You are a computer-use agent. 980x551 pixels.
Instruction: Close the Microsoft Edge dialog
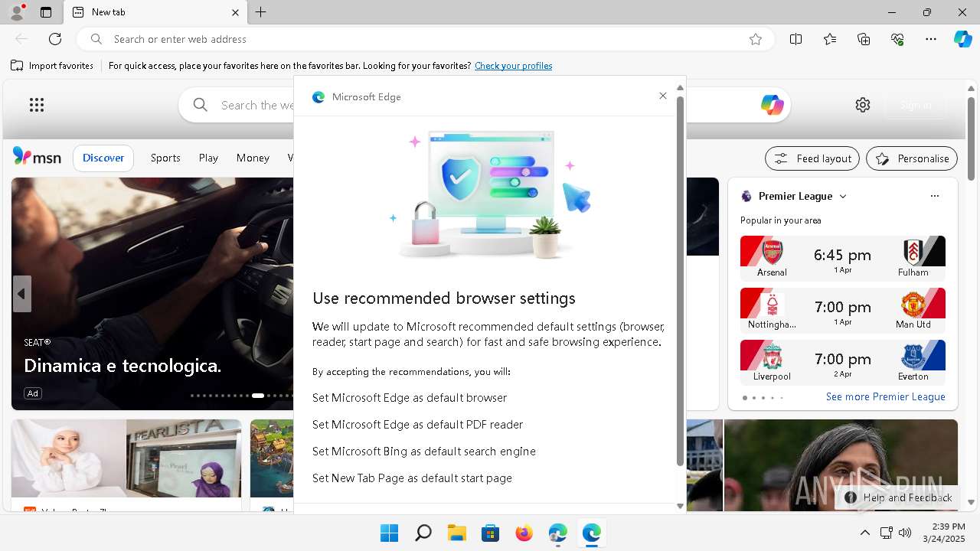coord(663,96)
